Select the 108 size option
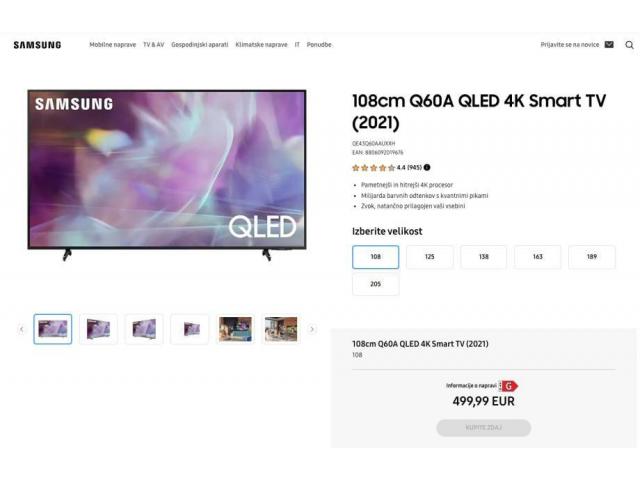The height and width of the screenshot is (480, 640). point(376,257)
